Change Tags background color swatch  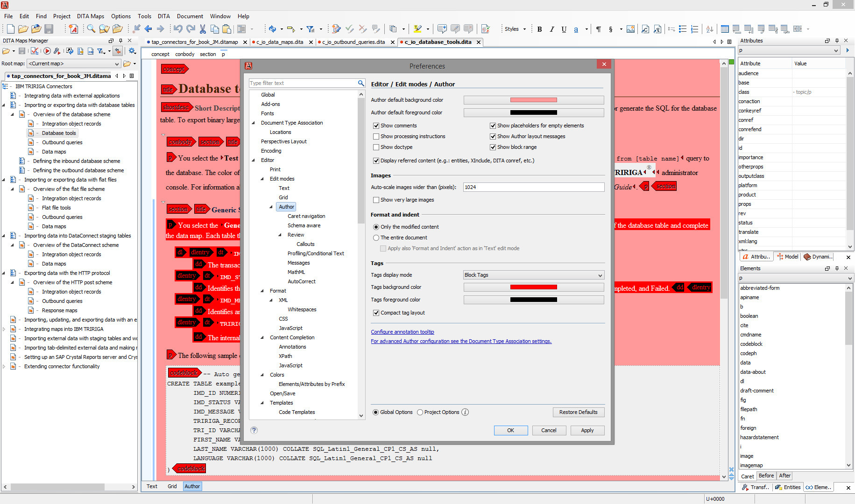click(533, 287)
